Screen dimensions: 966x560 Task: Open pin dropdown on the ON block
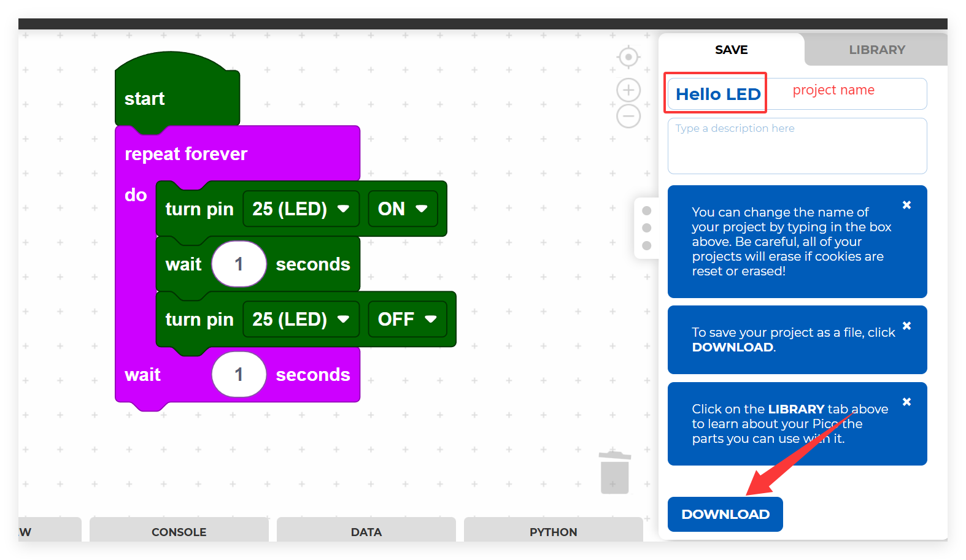[301, 209]
